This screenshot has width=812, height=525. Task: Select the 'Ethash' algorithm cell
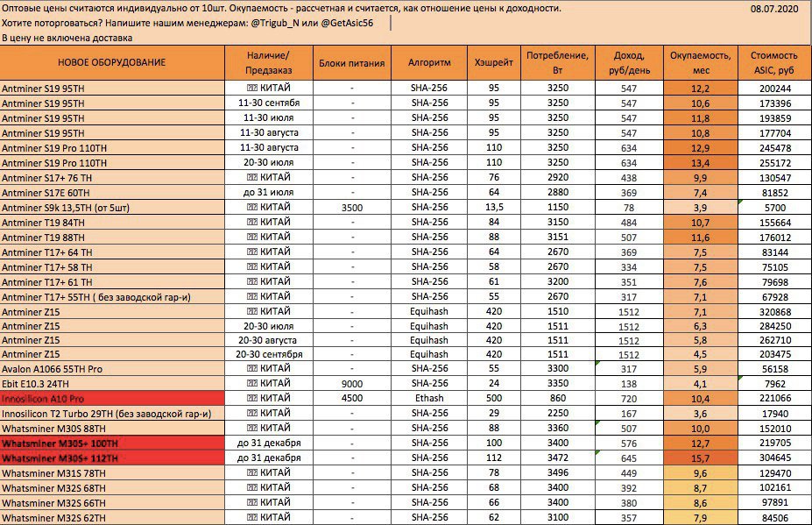coord(429,398)
